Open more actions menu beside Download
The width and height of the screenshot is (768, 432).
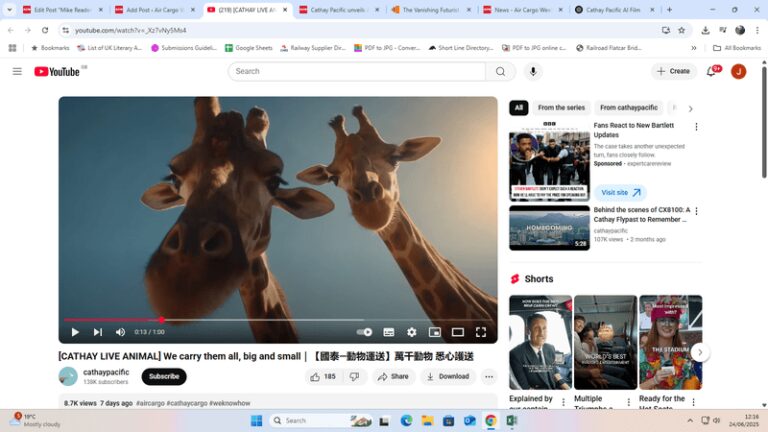(489, 377)
